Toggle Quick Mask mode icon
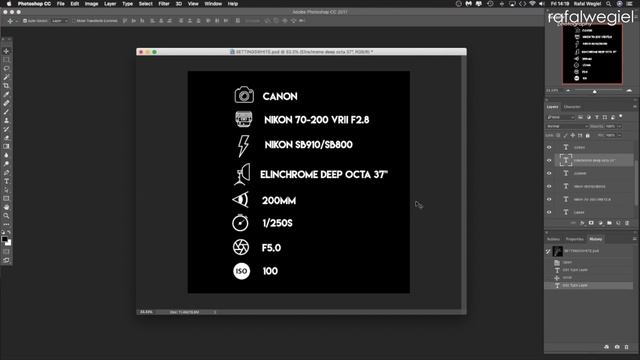This screenshot has width=640, height=360. (x=6, y=251)
